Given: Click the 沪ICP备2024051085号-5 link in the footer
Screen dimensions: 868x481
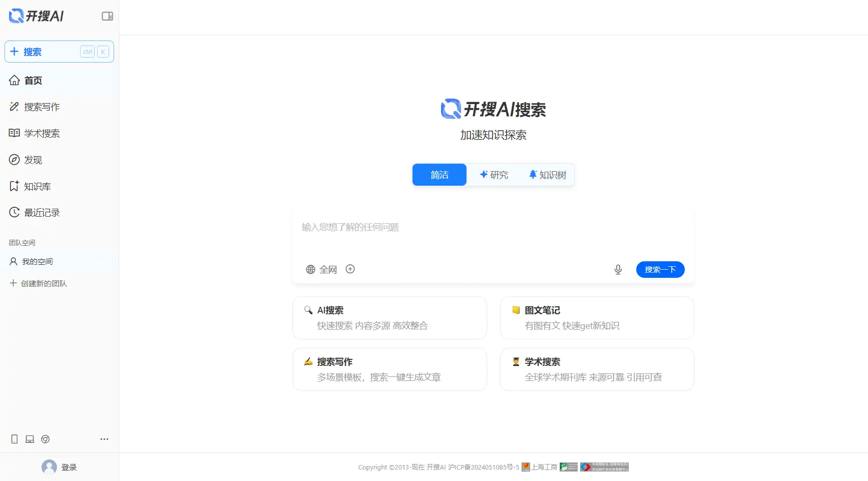Looking at the screenshot, I should [484, 467].
